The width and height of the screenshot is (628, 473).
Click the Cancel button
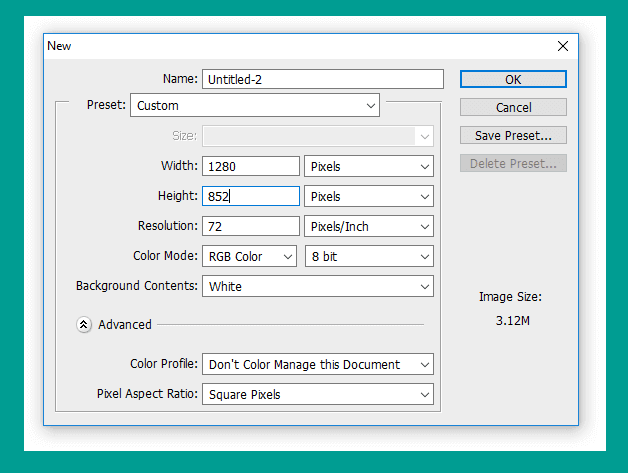tap(513, 107)
